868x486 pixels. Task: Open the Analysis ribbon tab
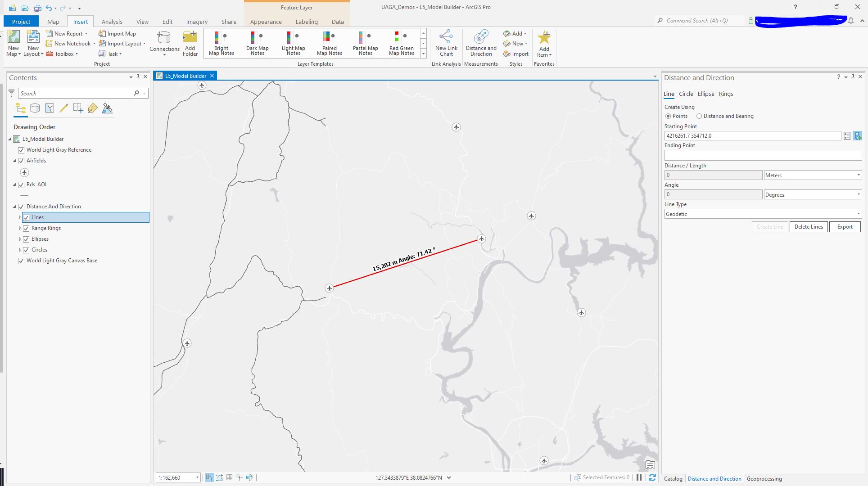112,21
